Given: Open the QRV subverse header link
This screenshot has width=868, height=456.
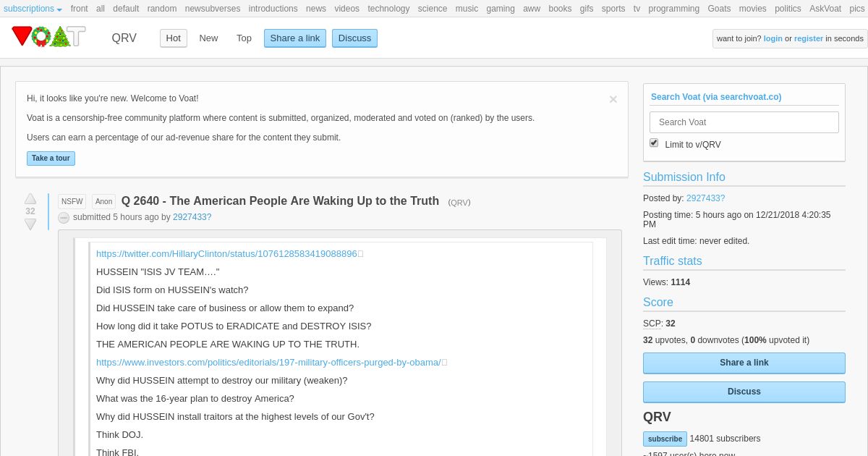Looking at the screenshot, I should point(124,38).
